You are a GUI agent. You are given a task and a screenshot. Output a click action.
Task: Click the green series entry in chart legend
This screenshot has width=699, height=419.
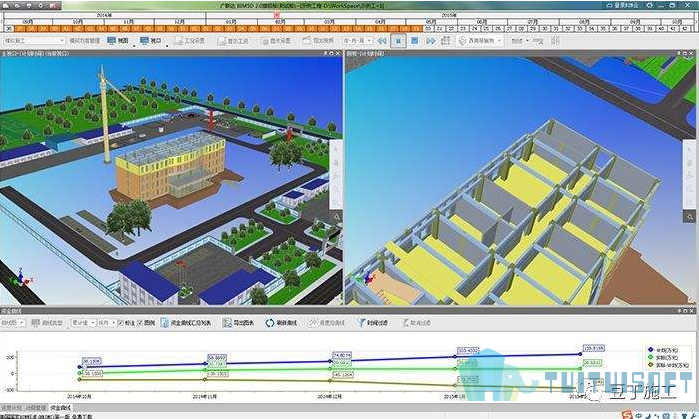pyautogui.click(x=663, y=357)
